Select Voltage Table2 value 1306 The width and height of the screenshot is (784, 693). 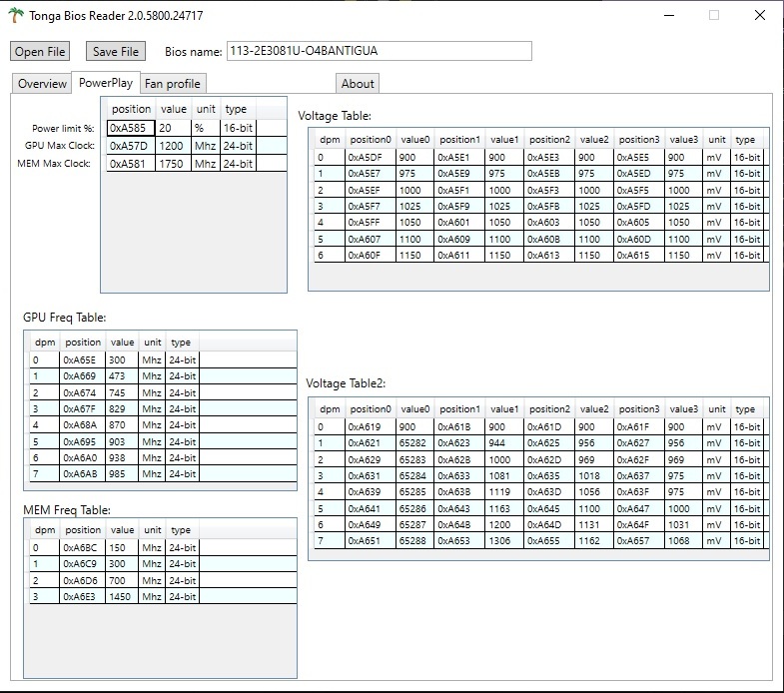pyautogui.click(x=504, y=540)
